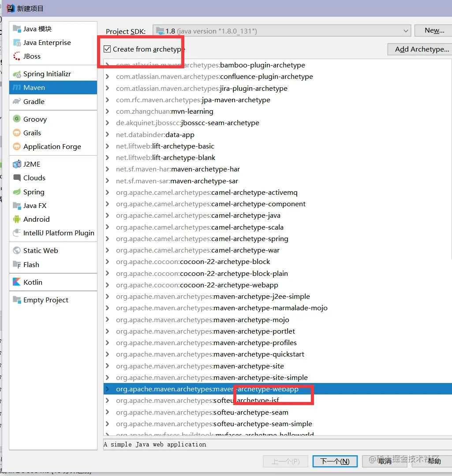Expand the jpa-maven-archetype node

coord(107,100)
